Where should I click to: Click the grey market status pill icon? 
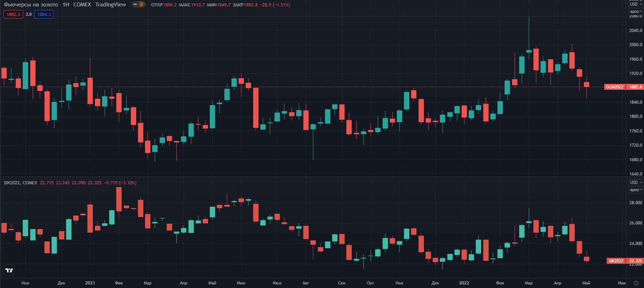[135, 5]
